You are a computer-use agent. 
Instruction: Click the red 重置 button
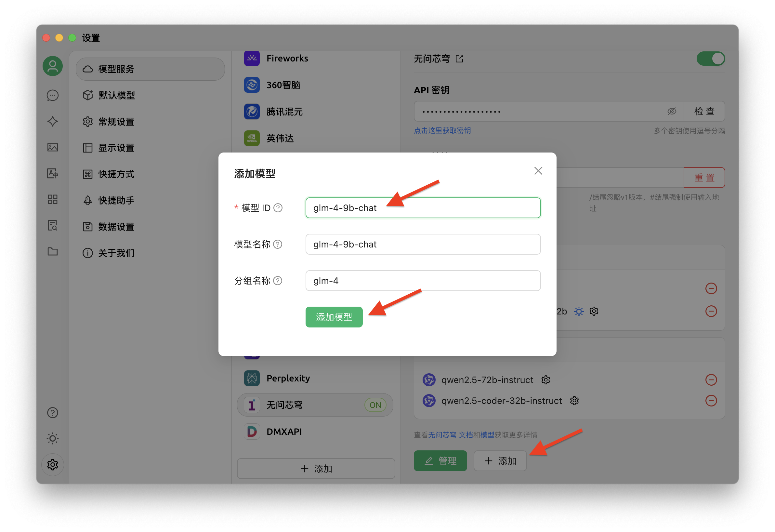(x=704, y=178)
